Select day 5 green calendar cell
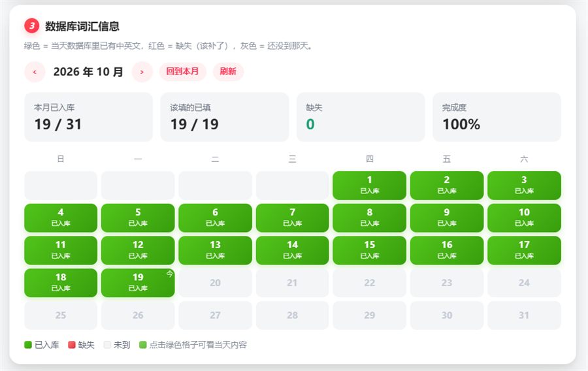This screenshot has width=588, height=371. [x=138, y=218]
